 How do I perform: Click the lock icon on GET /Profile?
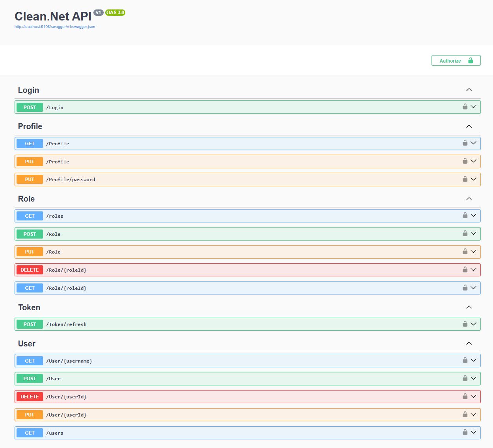(465, 143)
